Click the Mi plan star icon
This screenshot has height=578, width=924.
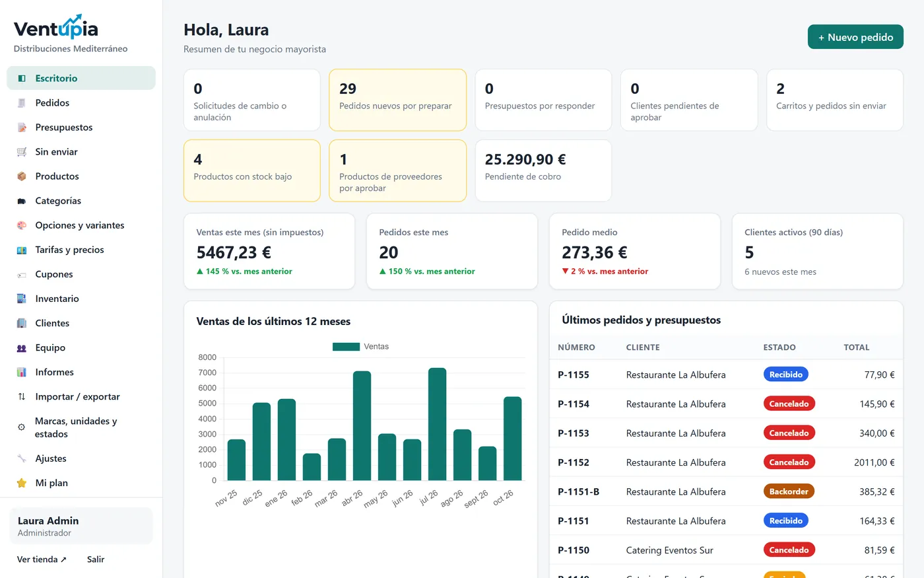[x=22, y=483]
